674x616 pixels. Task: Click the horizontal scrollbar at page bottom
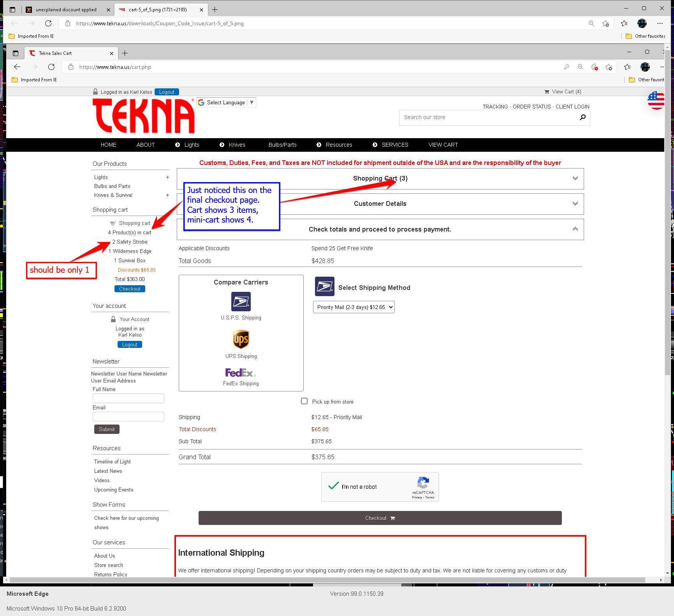327,580
